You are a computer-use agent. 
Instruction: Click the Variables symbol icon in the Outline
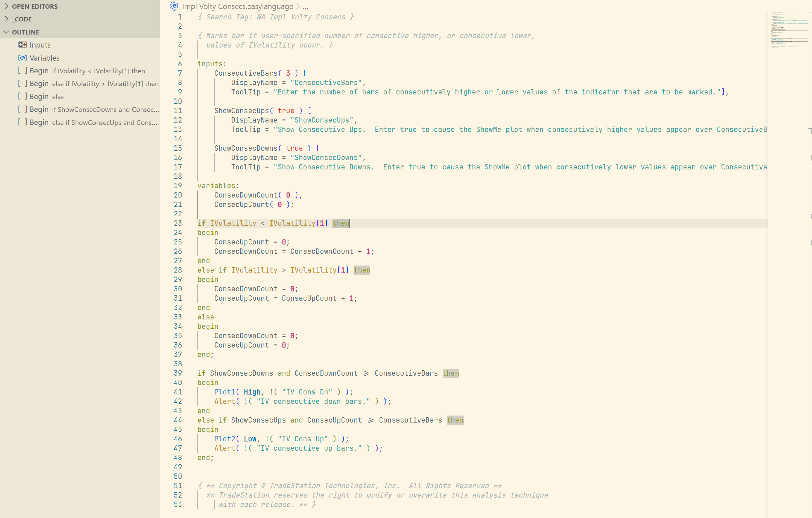22,58
